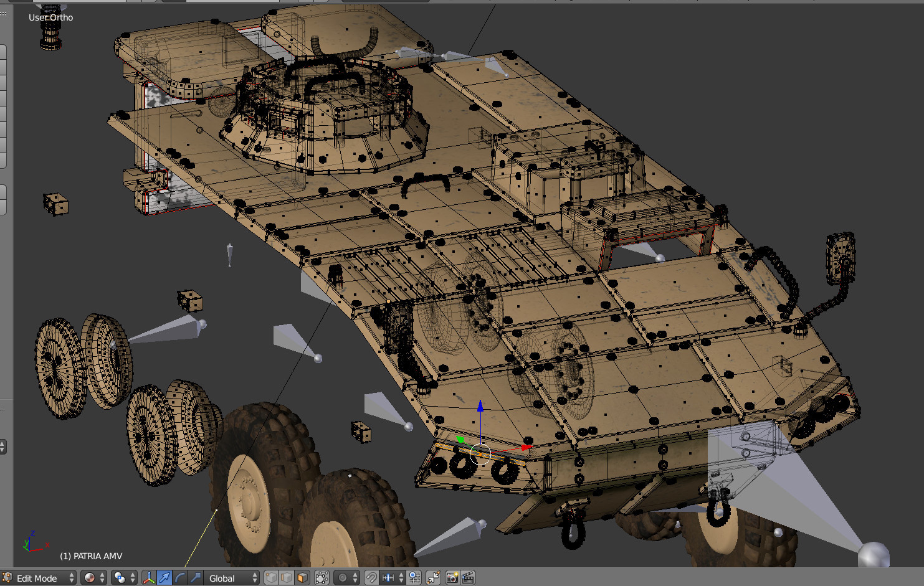Click the white manipulator center circle

tap(480, 454)
